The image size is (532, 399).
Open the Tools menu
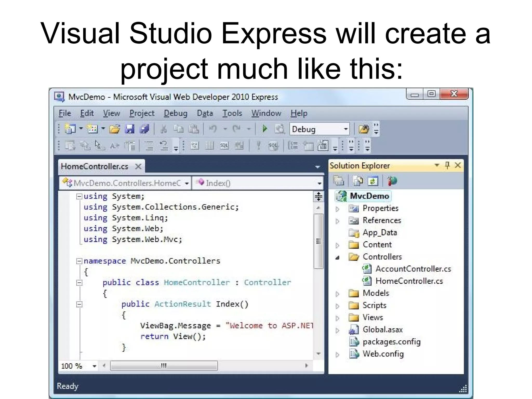click(x=232, y=113)
